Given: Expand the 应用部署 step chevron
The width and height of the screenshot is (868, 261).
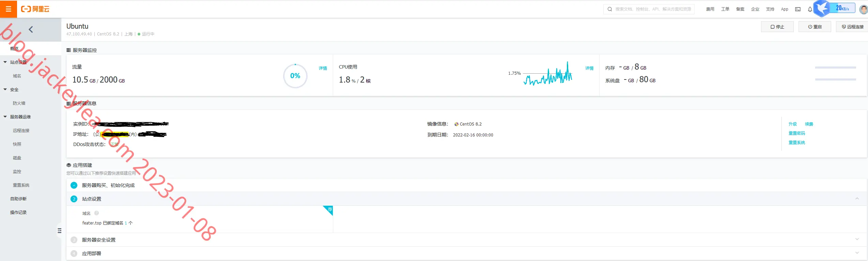Looking at the screenshot, I should point(857,253).
